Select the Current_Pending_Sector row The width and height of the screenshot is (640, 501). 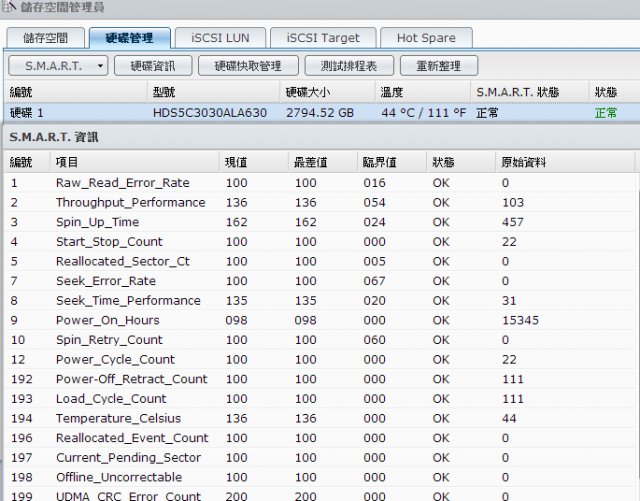(x=320, y=457)
